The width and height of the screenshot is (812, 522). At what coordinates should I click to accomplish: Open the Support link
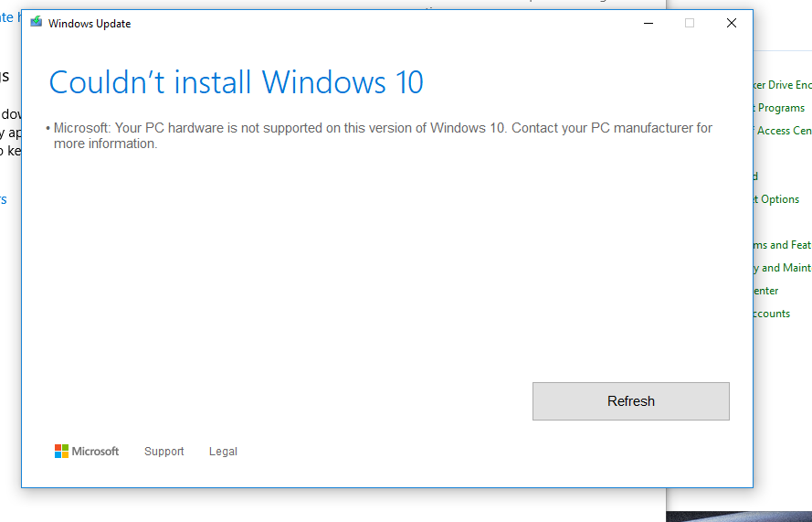tap(164, 452)
